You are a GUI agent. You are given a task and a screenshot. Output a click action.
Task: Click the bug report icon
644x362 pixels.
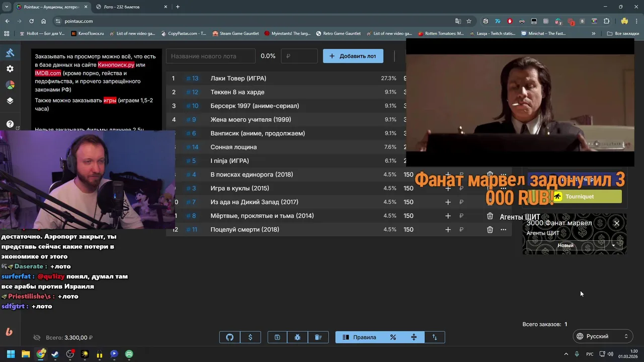point(297,337)
